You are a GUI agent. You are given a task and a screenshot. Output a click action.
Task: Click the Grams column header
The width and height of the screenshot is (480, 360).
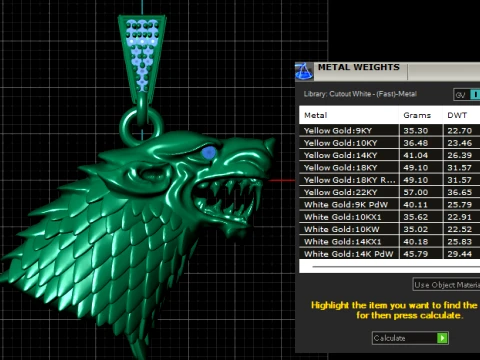click(421, 115)
